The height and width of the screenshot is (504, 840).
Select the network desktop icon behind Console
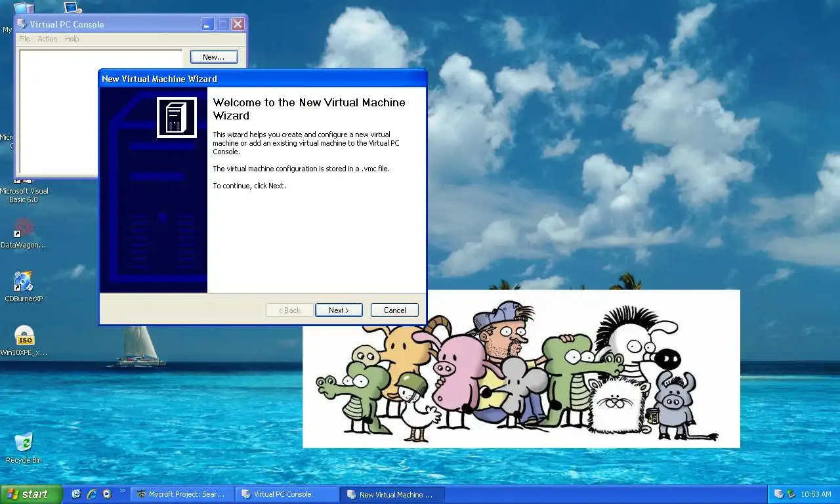[x=72, y=8]
